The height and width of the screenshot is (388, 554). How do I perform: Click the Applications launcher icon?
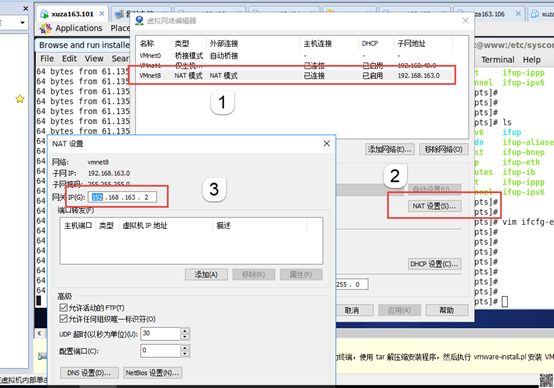[x=46, y=28]
